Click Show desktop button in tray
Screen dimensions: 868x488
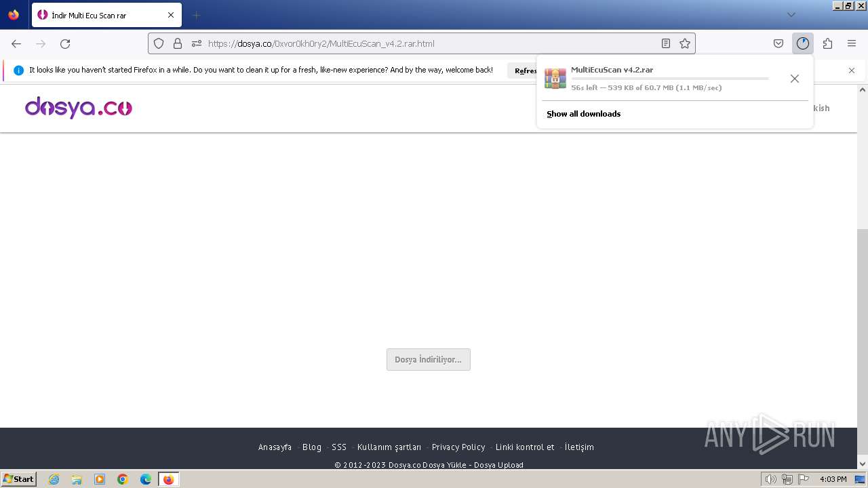click(861, 479)
